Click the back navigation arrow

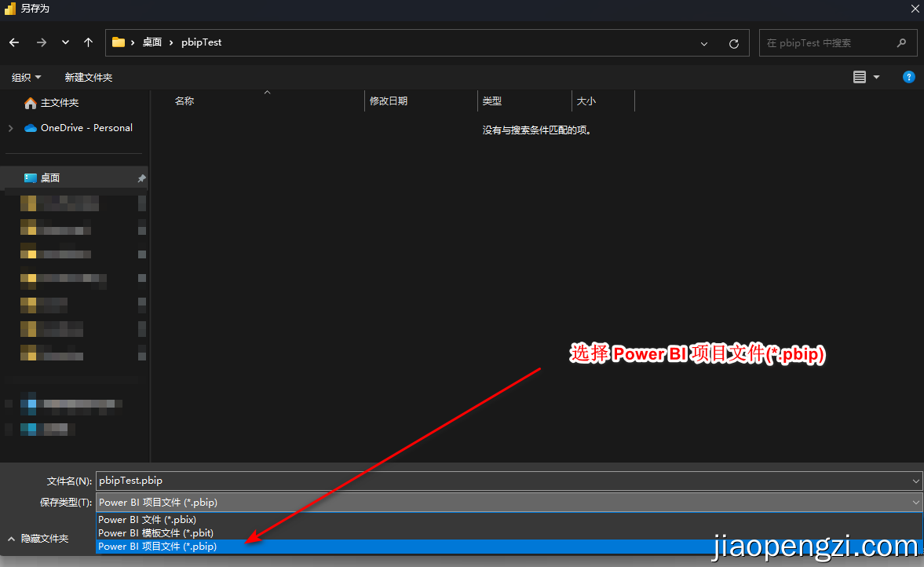click(x=13, y=42)
